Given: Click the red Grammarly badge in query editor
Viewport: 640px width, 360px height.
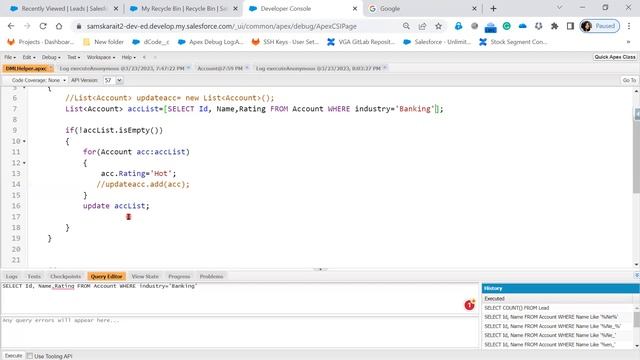Looking at the screenshot, I should (x=469, y=304).
